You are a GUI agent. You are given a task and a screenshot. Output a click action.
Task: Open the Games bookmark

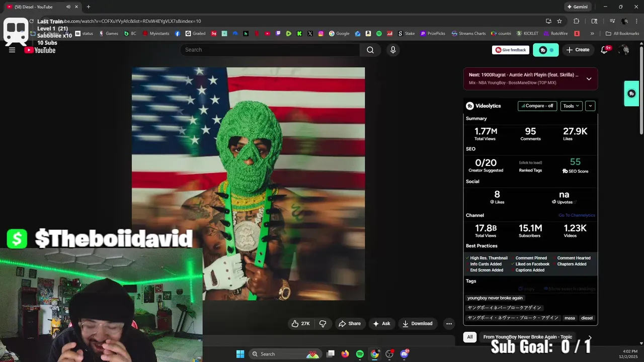click(x=109, y=34)
